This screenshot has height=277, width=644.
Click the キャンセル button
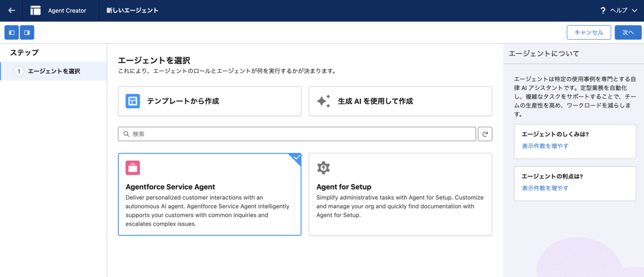tap(589, 33)
